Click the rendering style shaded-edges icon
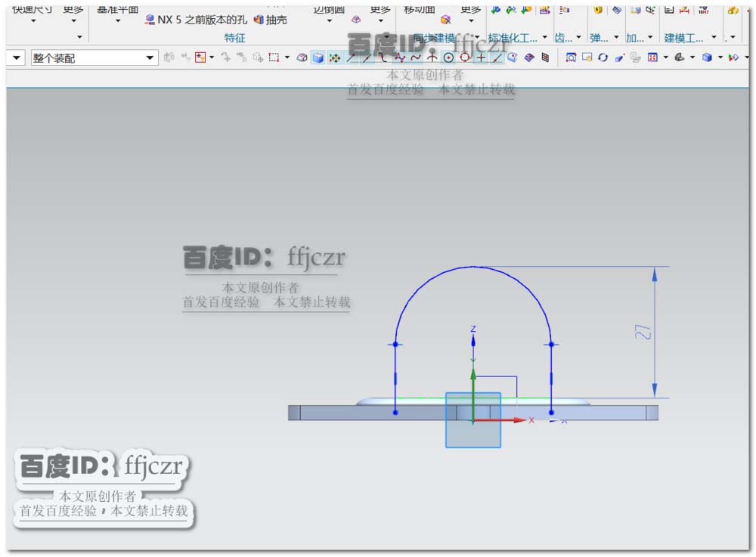756x557 pixels. 680,58
